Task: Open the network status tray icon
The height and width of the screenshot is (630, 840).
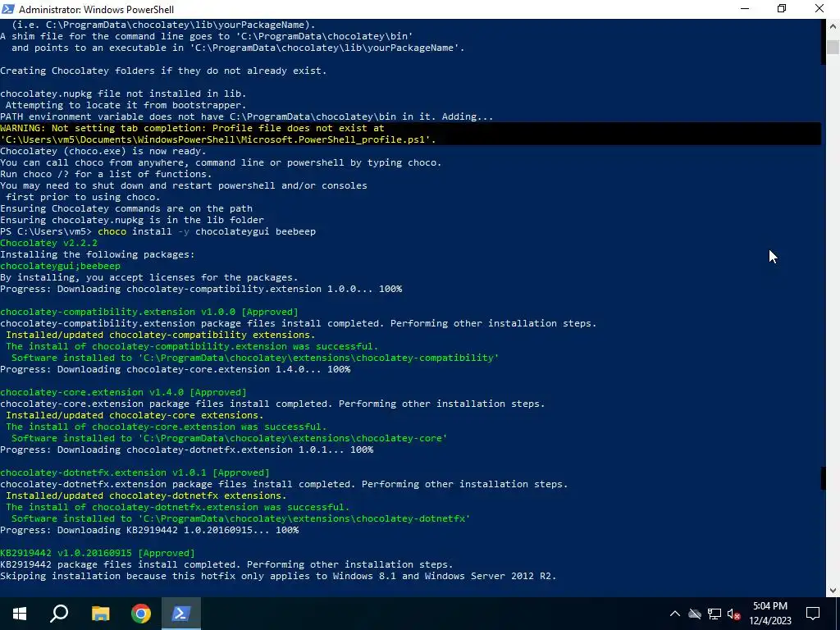Action: point(714,614)
